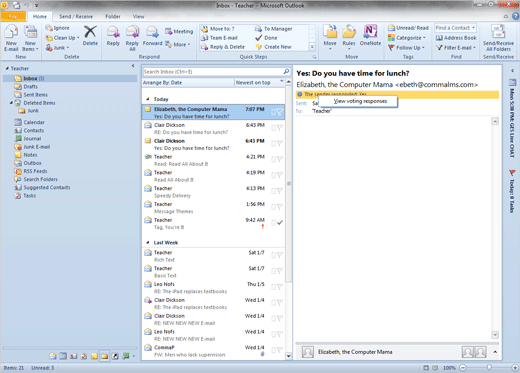Click the Search Inbox field
The width and height of the screenshot is (520, 373).
(213, 72)
